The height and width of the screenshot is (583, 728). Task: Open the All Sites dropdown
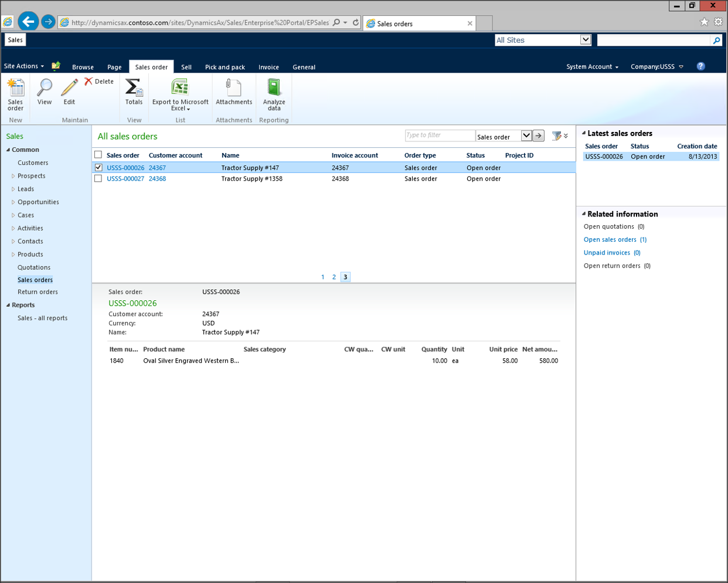click(x=585, y=40)
